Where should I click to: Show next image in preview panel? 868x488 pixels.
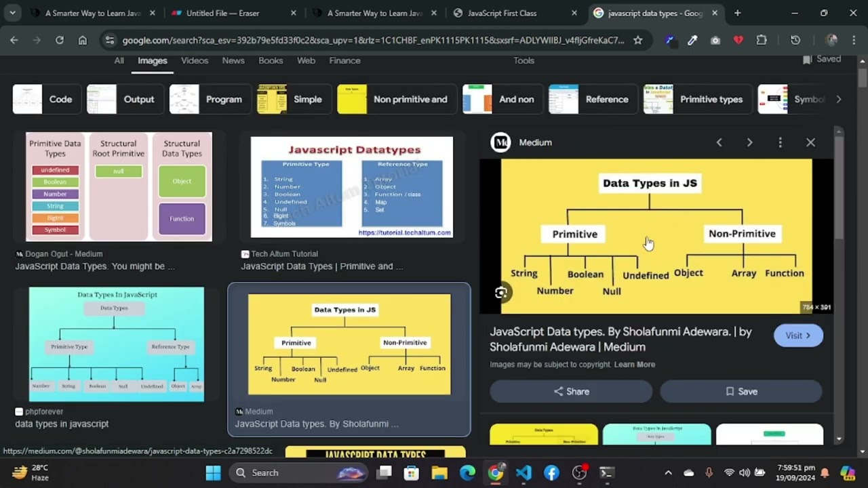click(x=749, y=142)
